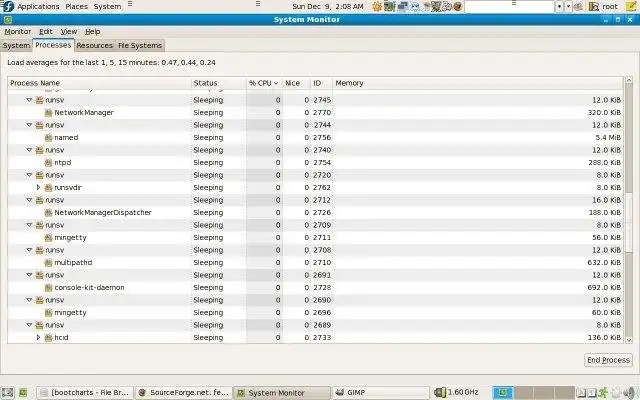The image size is (640, 400).
Task: Click the clock Sun Dec 9 2:08 AM
Action: coord(328,7)
